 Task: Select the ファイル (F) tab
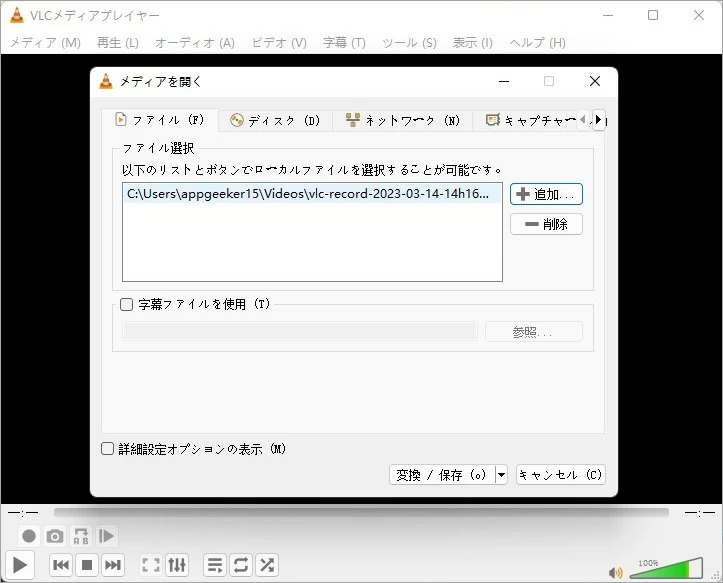(160, 120)
